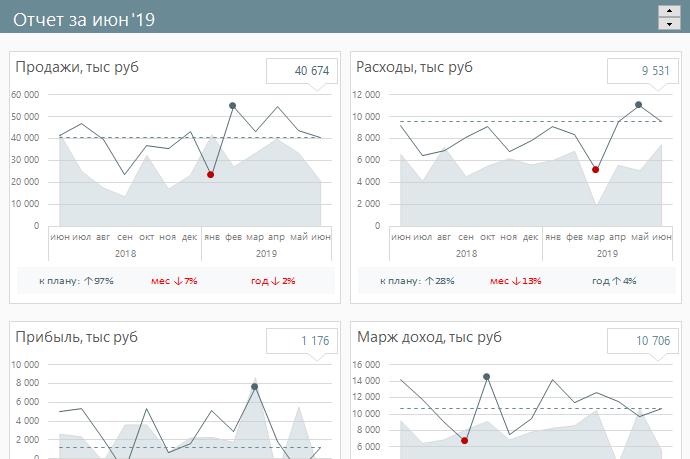Click the red minimum marker on Расходы chart
Viewport: 690px width, 459px height.
pos(595,169)
